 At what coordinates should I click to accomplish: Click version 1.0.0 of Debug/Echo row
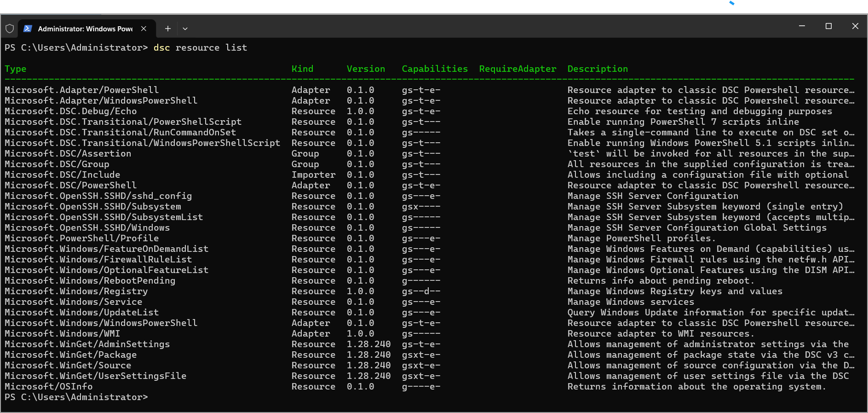[360, 111]
